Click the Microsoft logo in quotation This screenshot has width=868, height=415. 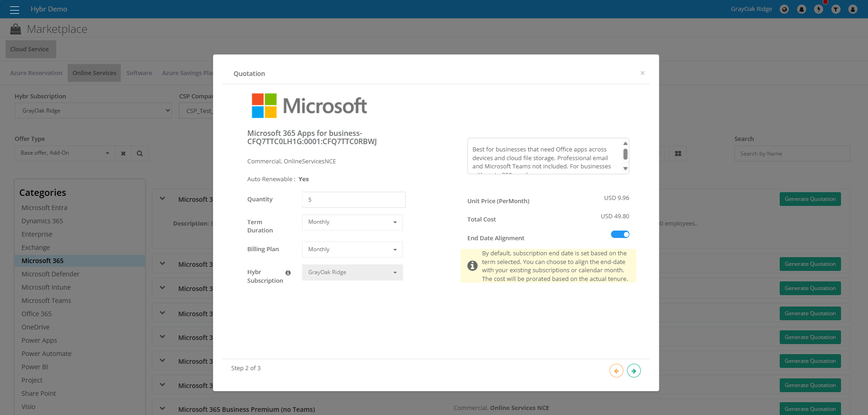click(309, 106)
